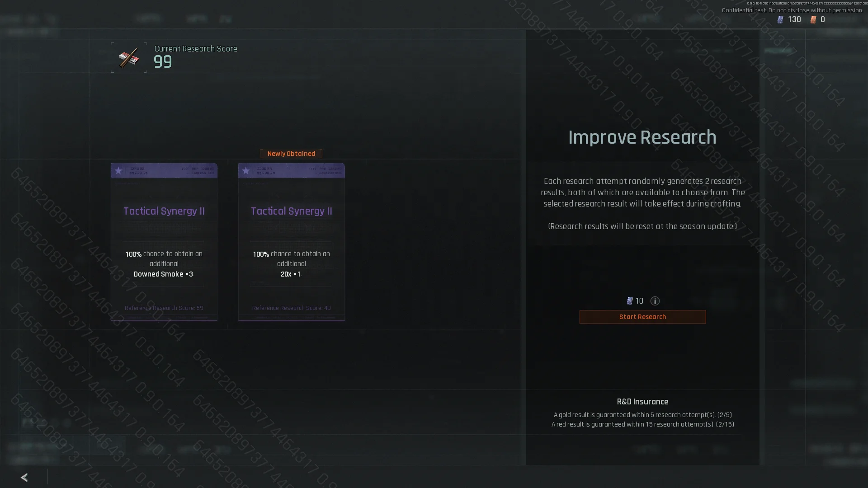Click the Current Research Score value 99
The width and height of the screenshot is (868, 488).
tap(163, 62)
